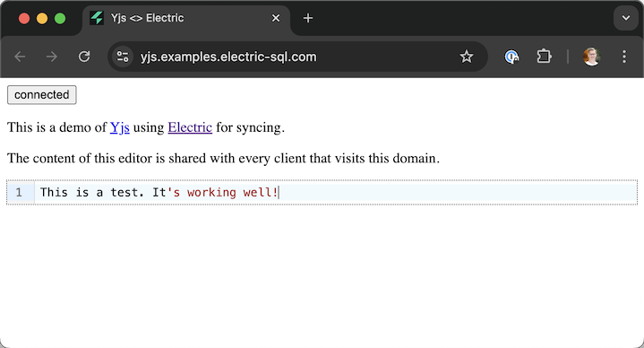Reload the page with refresh icon
The width and height of the screenshot is (644, 348).
[x=84, y=57]
